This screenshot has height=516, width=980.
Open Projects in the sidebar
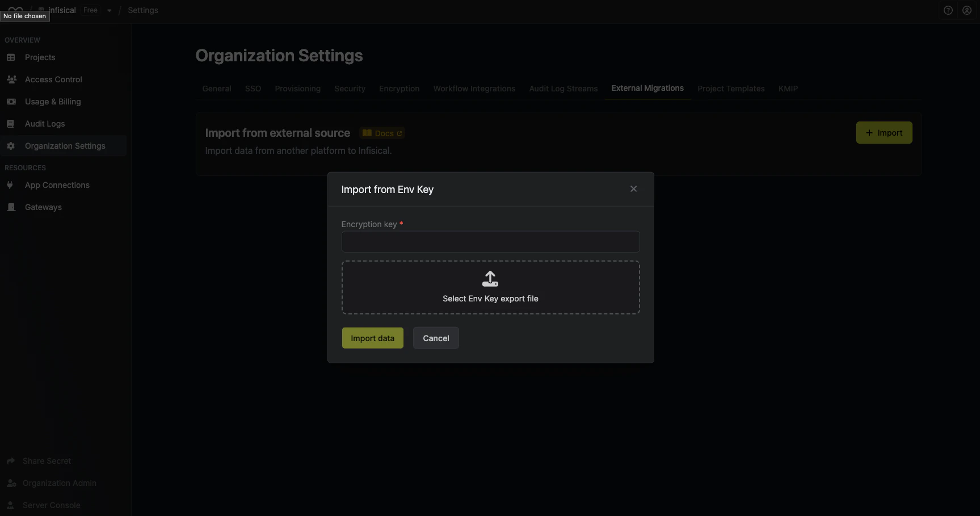click(40, 57)
